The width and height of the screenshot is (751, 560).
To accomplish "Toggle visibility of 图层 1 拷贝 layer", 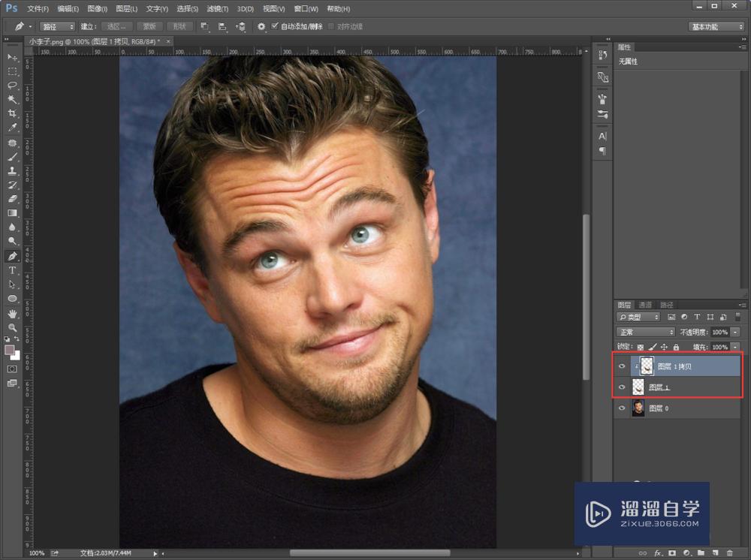I will click(x=621, y=366).
